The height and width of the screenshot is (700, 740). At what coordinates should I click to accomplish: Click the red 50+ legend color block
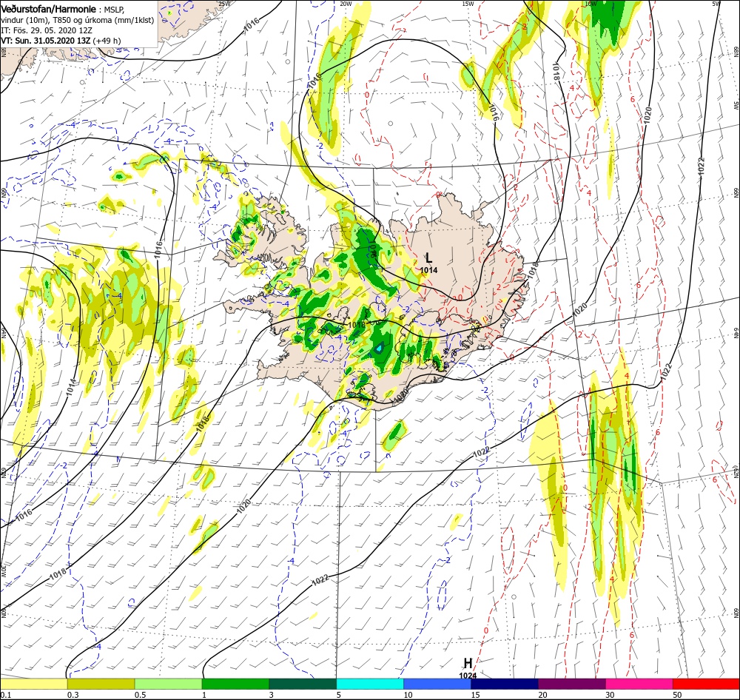point(706,684)
